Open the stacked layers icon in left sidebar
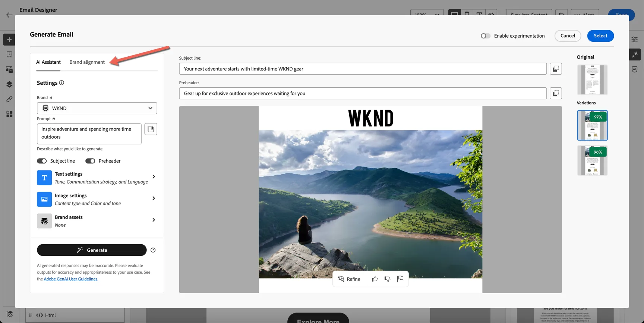This screenshot has width=644, height=323. [9, 84]
